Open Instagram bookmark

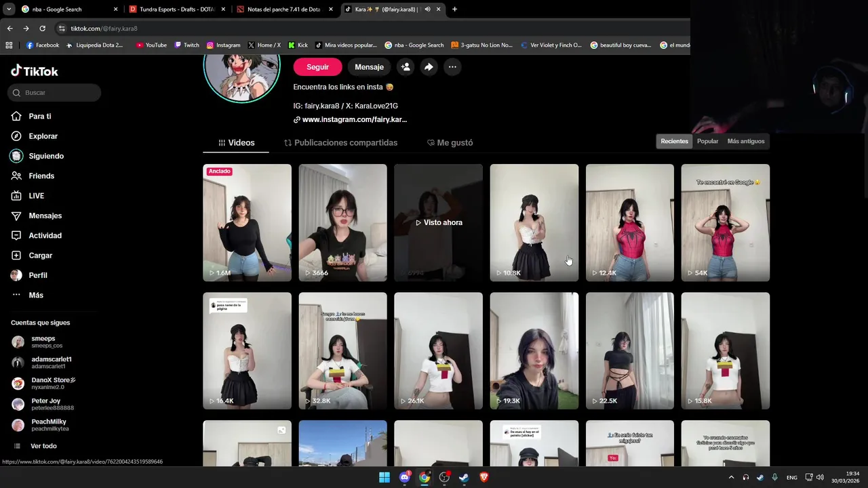click(223, 45)
